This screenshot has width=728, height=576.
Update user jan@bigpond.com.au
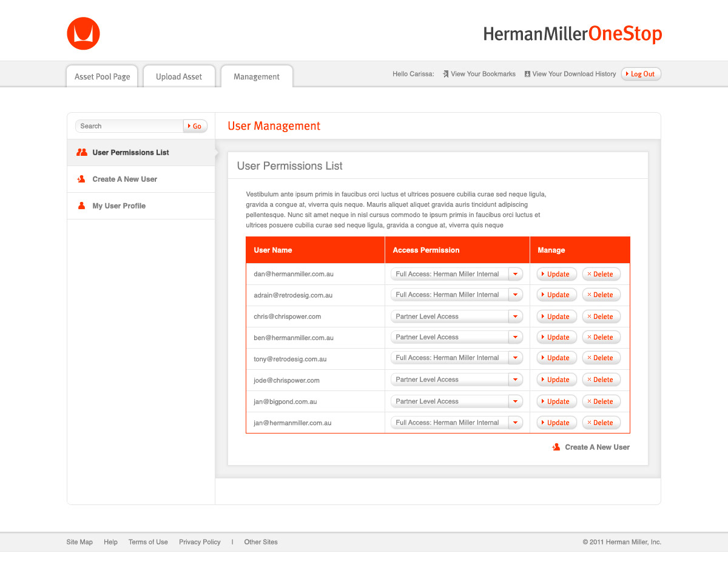click(556, 401)
